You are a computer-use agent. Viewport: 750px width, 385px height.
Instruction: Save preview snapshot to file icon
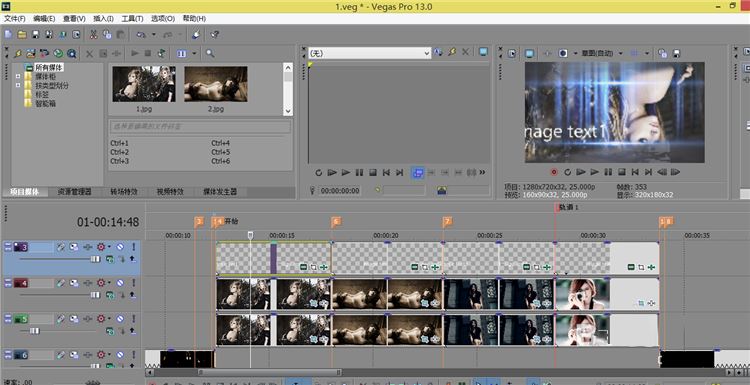(676, 54)
